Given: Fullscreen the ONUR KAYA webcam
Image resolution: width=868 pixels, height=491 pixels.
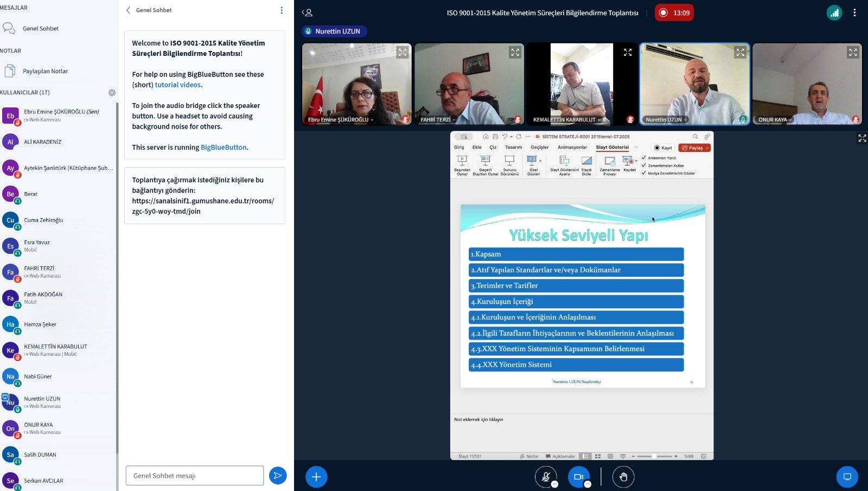Looking at the screenshot, I should [x=853, y=52].
